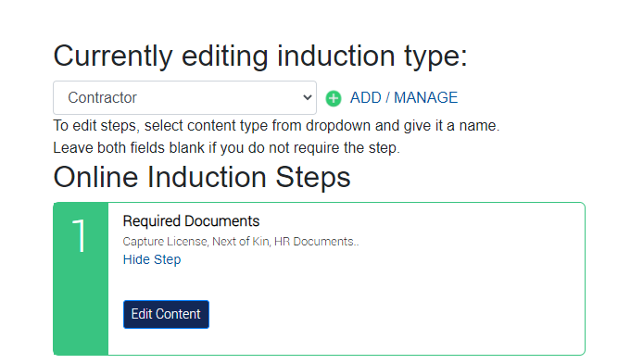This screenshot has width=643, height=364.
Task: Click the 'To edit steps' instruction line
Action: tap(276, 125)
